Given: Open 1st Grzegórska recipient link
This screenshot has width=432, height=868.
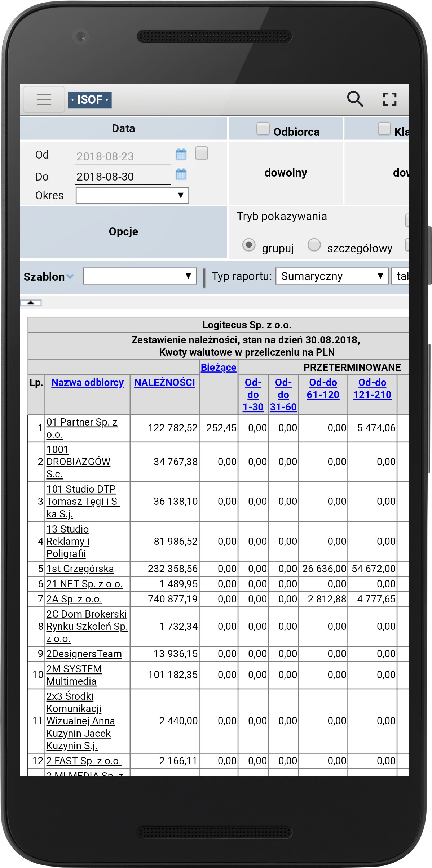Looking at the screenshot, I should point(80,569).
